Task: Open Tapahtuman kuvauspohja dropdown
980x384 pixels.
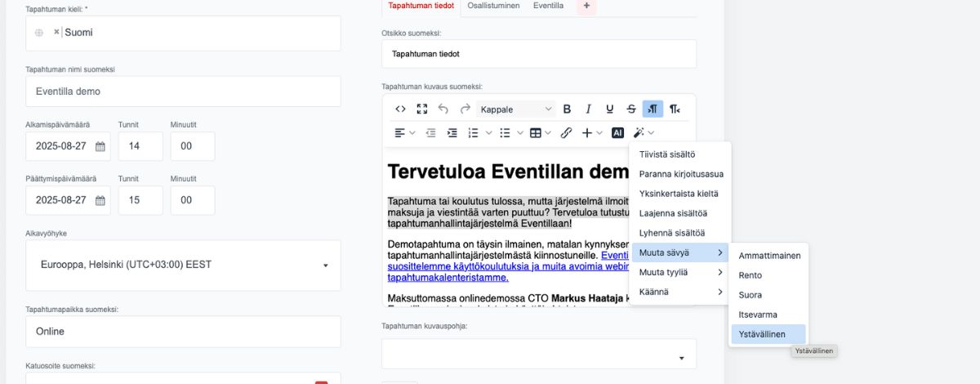Action: coord(539,354)
